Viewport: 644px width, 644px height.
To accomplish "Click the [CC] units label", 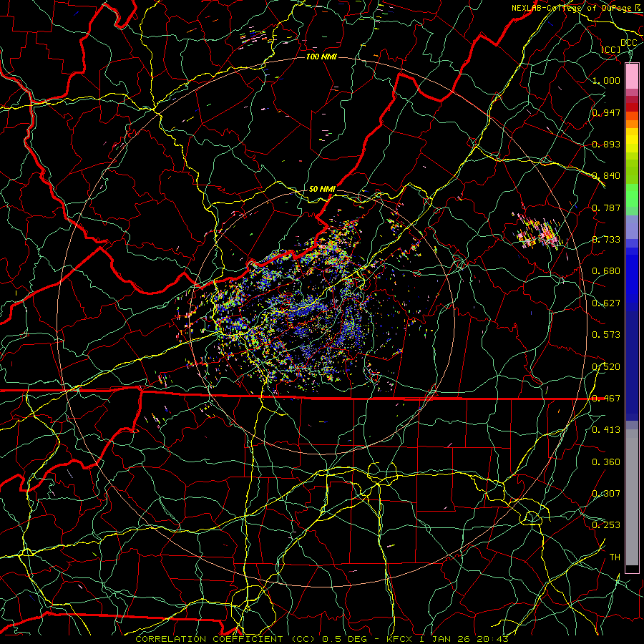I will tap(610, 49).
